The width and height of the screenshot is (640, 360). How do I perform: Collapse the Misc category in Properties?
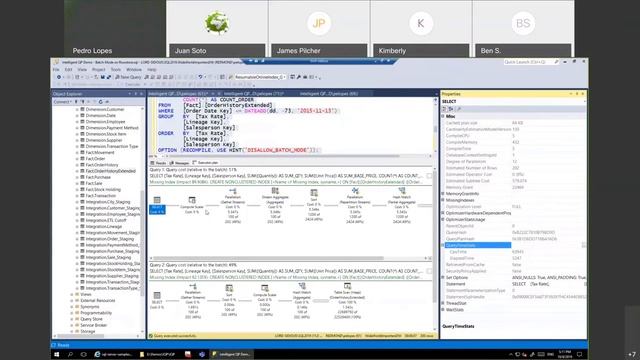tap(443, 116)
